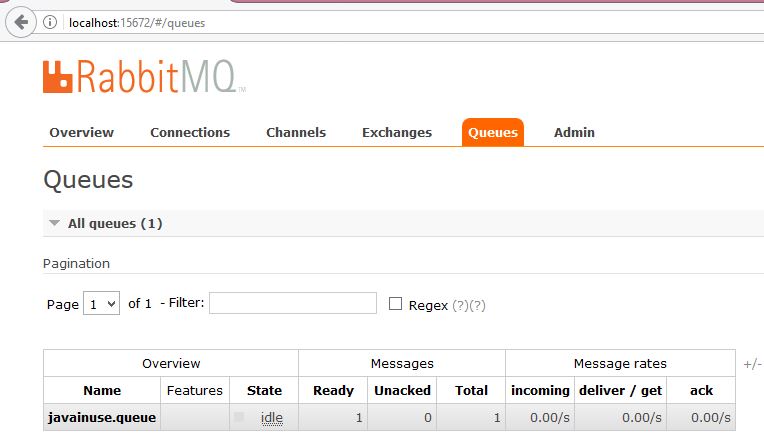
Task: Select the Queues tab
Action: pyautogui.click(x=493, y=133)
